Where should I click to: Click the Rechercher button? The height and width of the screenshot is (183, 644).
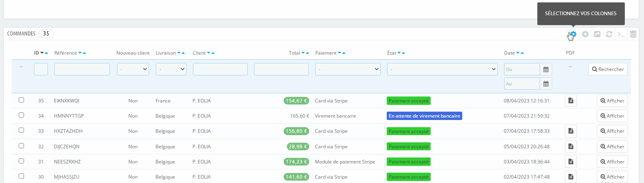[608, 69]
